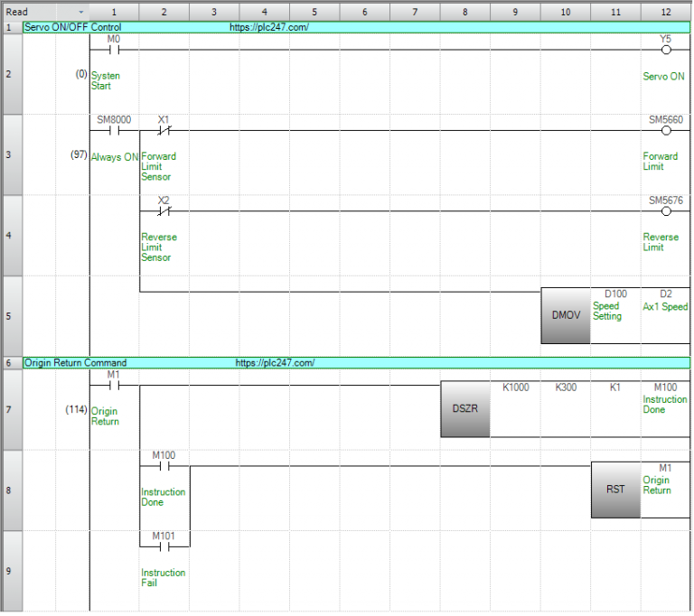Select the X1 normally closed contact

click(164, 130)
